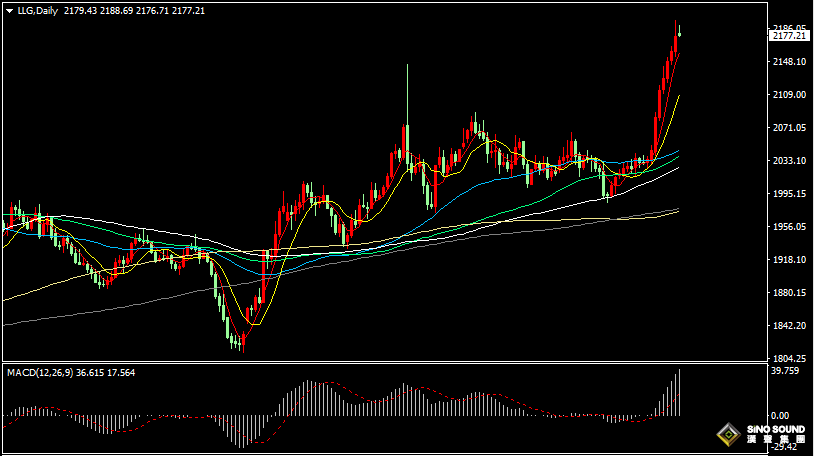Click the latest candle at the chart peak

click(x=677, y=40)
